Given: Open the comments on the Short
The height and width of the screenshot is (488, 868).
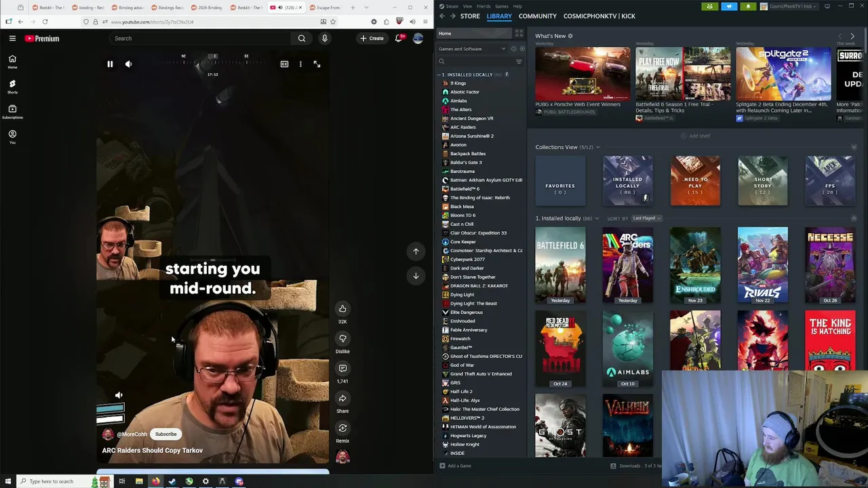Looking at the screenshot, I should click(342, 368).
